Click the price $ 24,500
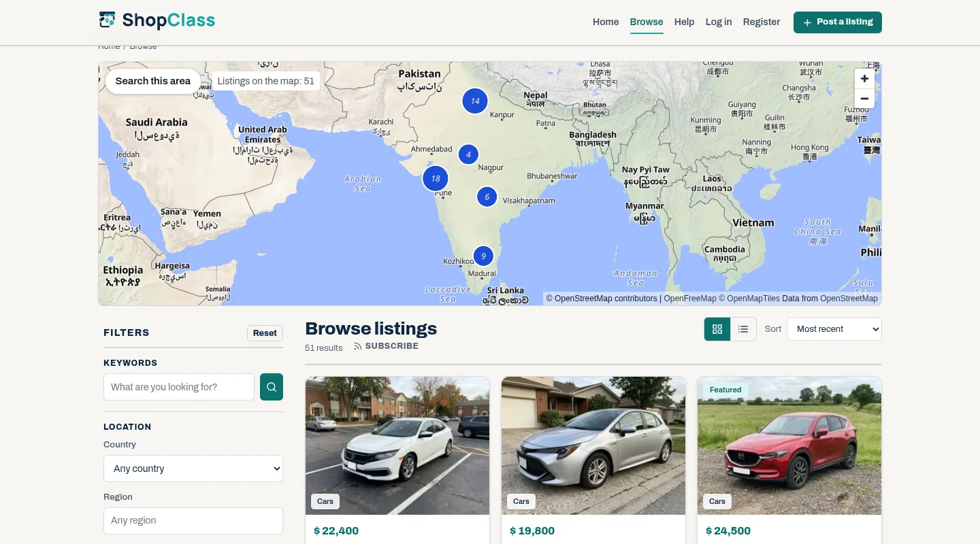Image resolution: width=980 pixels, height=544 pixels. point(728,531)
